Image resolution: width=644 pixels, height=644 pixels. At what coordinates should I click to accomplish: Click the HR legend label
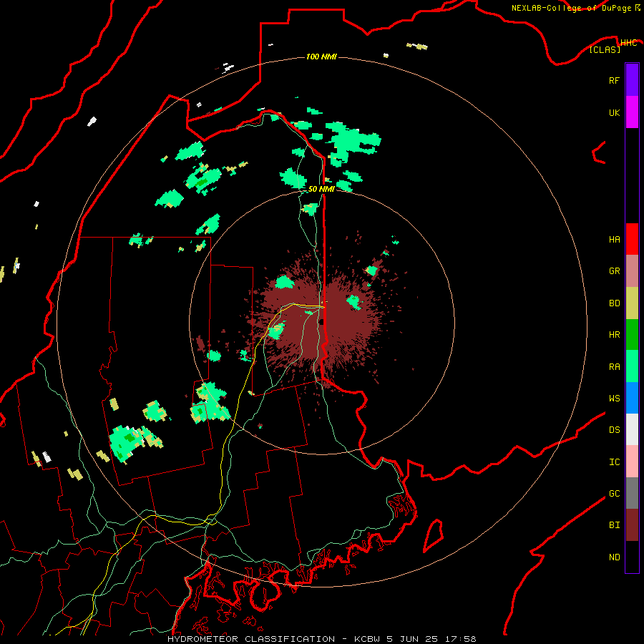tap(614, 335)
